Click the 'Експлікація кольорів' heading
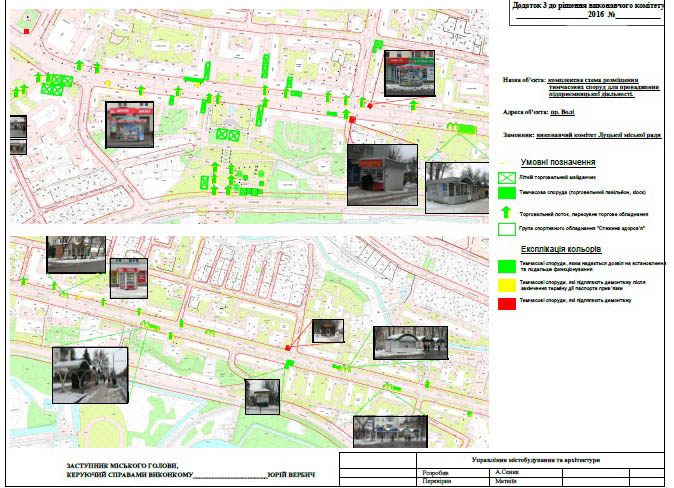 pos(562,247)
